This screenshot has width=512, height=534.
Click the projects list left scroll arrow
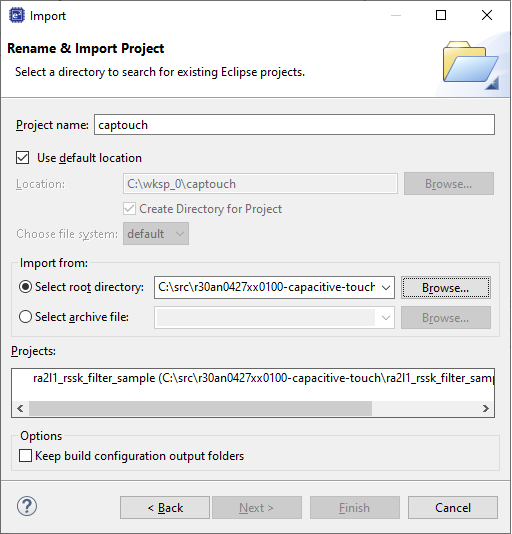[x=20, y=408]
